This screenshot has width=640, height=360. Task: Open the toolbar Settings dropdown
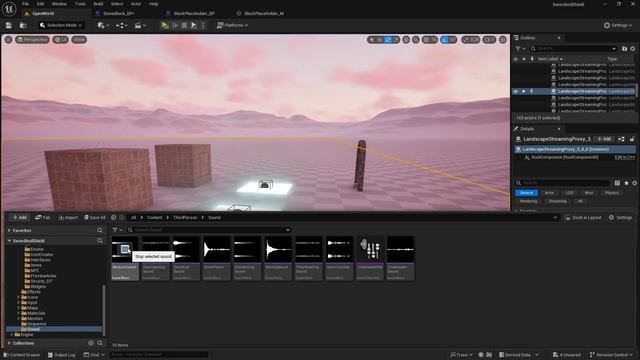click(x=618, y=25)
